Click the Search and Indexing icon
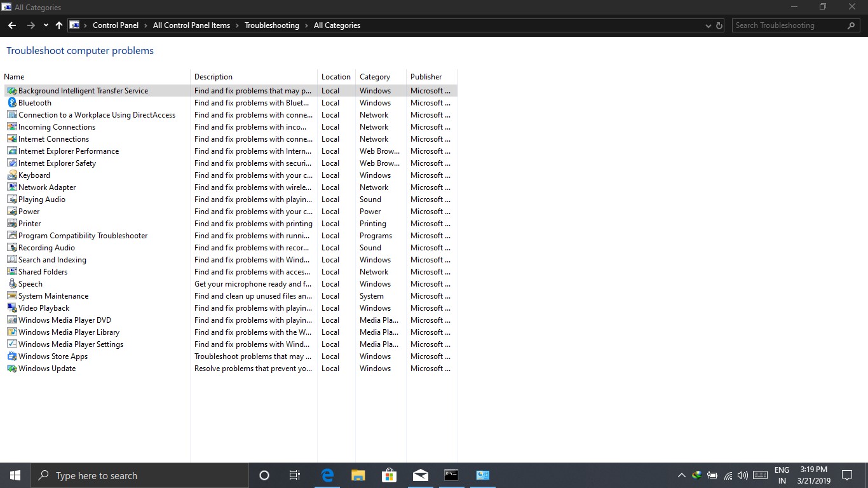The image size is (868, 488). [12, 260]
